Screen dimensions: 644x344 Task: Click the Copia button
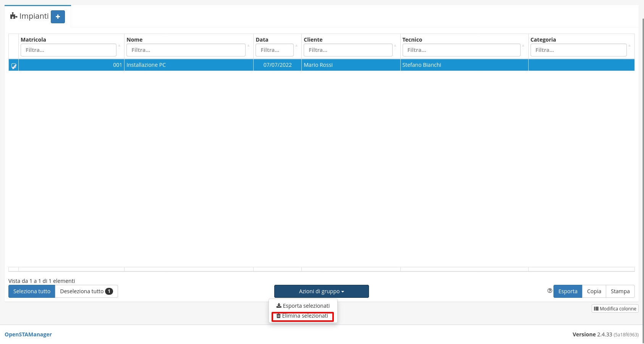click(x=594, y=291)
